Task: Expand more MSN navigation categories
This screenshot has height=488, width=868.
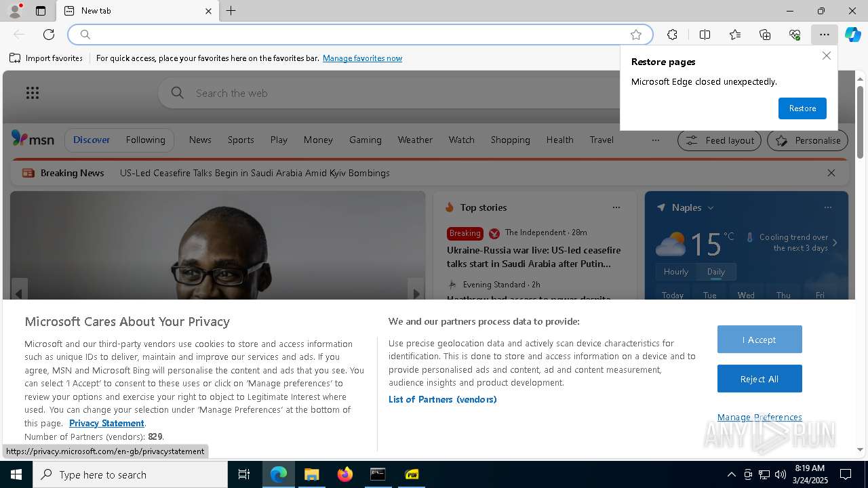Action: pos(655,140)
